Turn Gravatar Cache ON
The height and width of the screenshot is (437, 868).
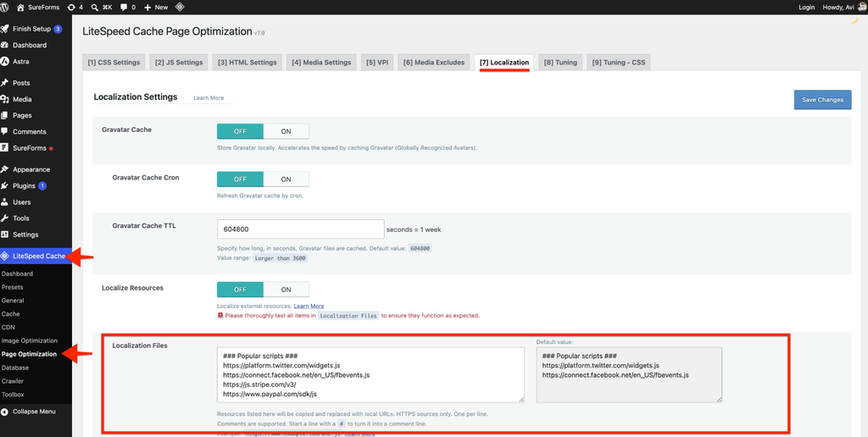click(286, 131)
